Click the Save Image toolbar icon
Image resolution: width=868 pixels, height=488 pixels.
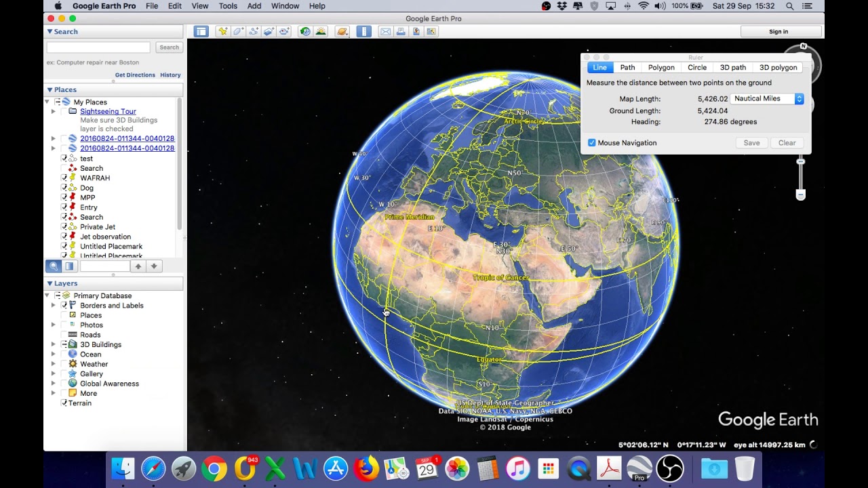pos(416,31)
